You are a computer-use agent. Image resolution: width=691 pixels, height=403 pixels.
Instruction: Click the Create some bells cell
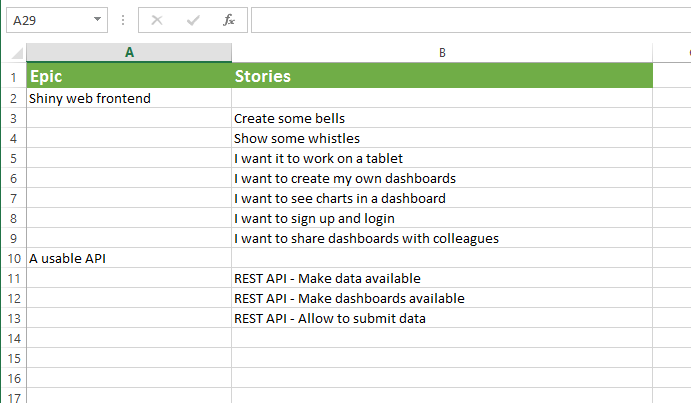[442, 118]
